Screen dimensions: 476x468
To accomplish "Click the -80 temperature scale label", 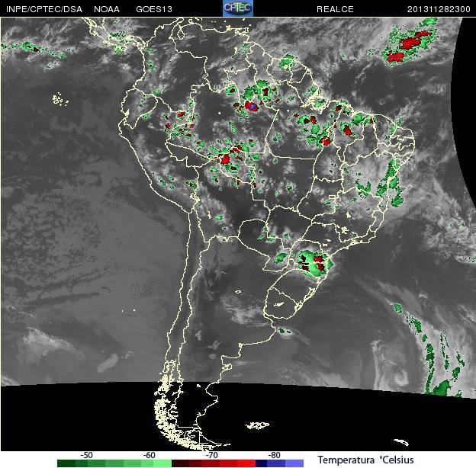I will click(274, 455).
